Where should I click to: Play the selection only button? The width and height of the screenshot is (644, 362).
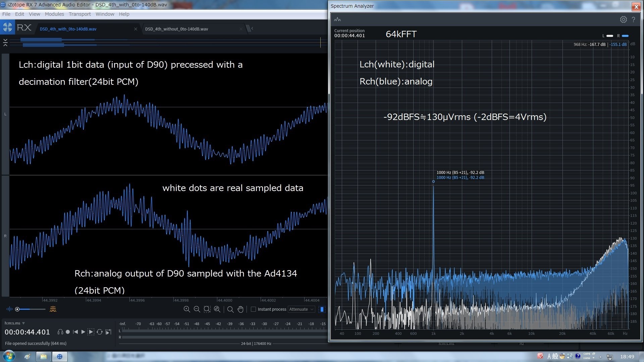tap(91, 332)
